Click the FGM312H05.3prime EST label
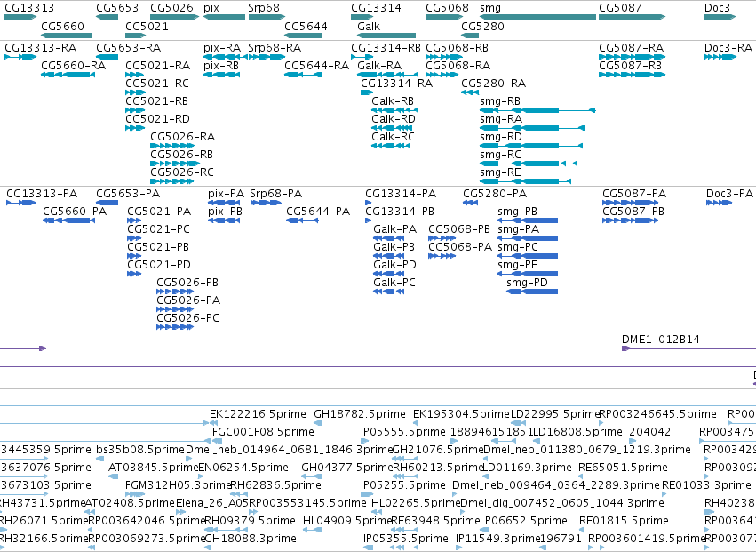The image size is (756, 552). point(179,485)
